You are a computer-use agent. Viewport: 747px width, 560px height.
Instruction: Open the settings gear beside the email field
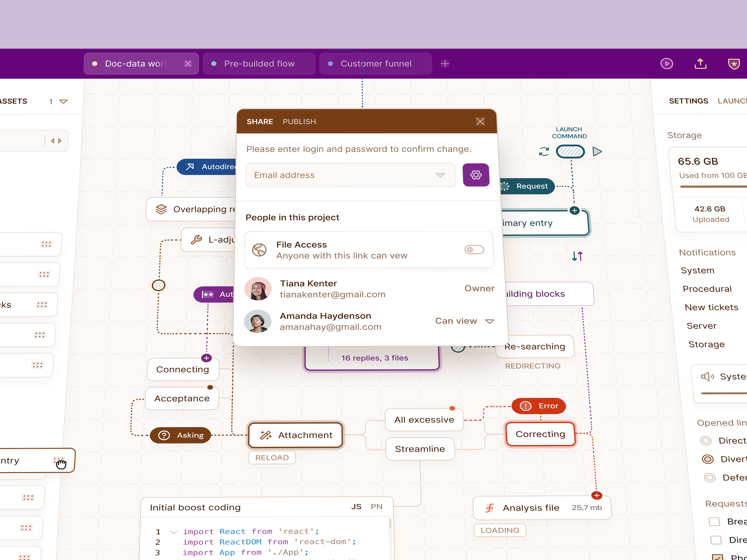(x=476, y=175)
